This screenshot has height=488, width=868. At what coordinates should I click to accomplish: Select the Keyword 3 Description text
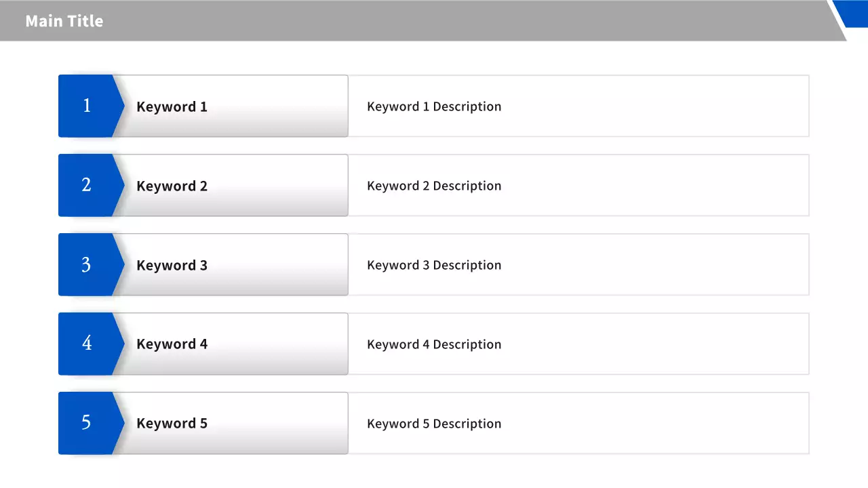434,265
